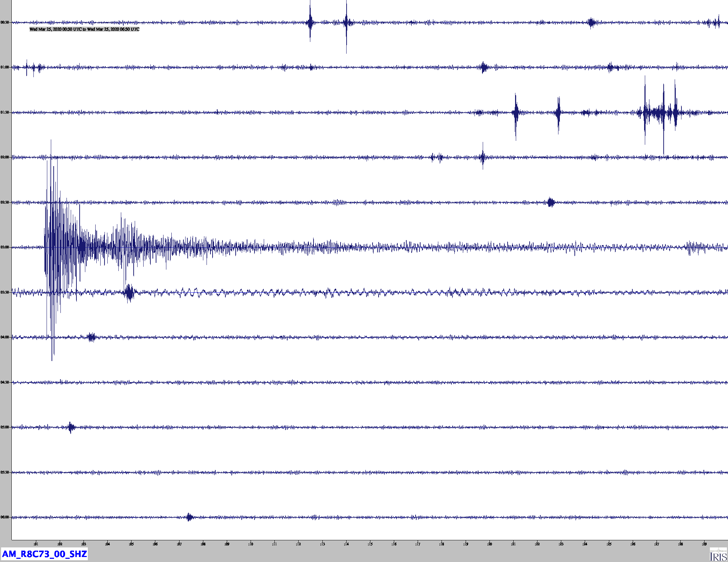Click the :03 minute axis tick label
728x562 pixels.
pyautogui.click(x=84, y=544)
